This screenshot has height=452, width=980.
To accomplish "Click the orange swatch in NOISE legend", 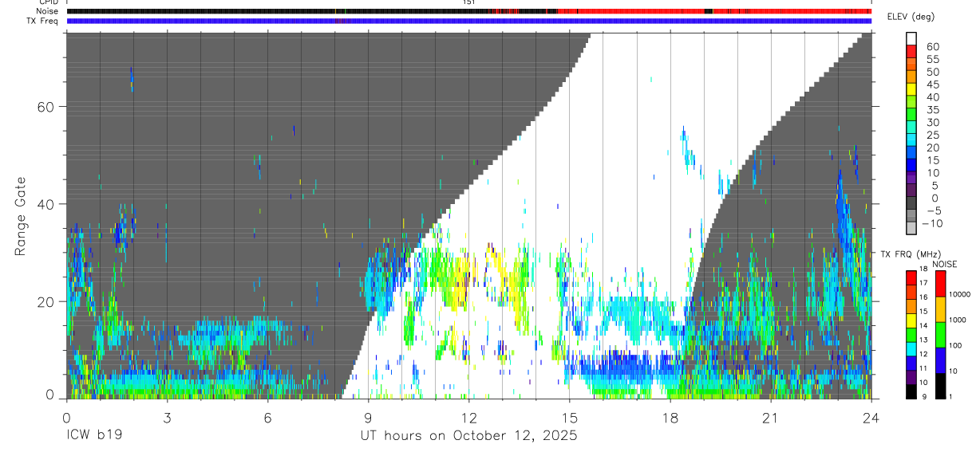I will (x=940, y=309).
